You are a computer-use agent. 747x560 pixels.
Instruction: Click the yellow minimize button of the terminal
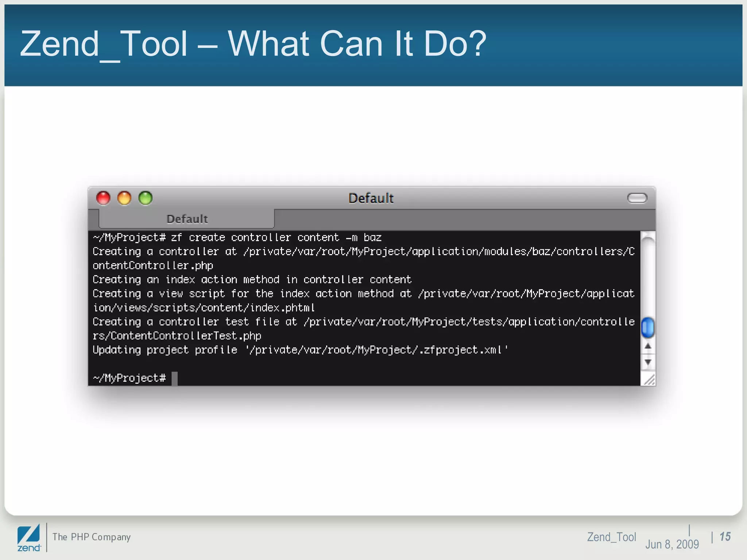click(x=124, y=198)
